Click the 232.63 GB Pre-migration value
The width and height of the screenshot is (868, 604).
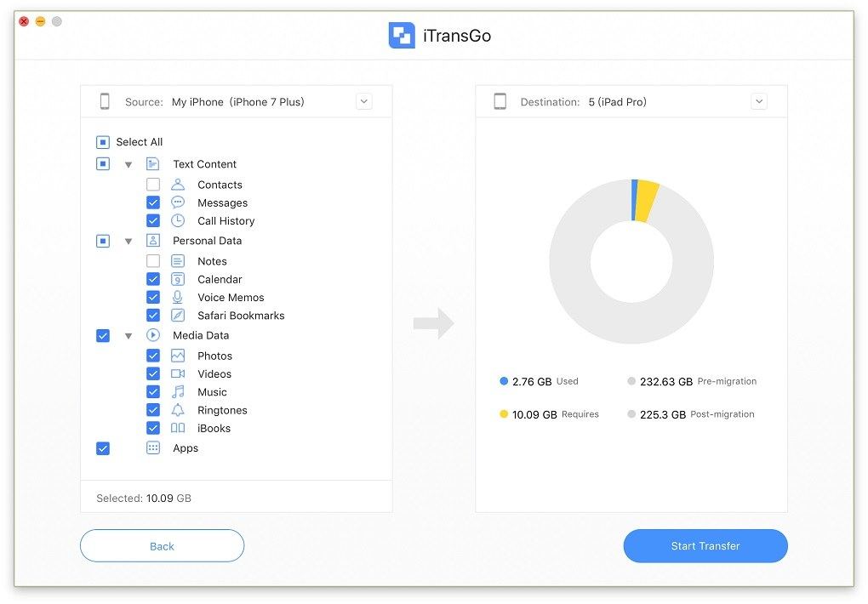pos(666,381)
